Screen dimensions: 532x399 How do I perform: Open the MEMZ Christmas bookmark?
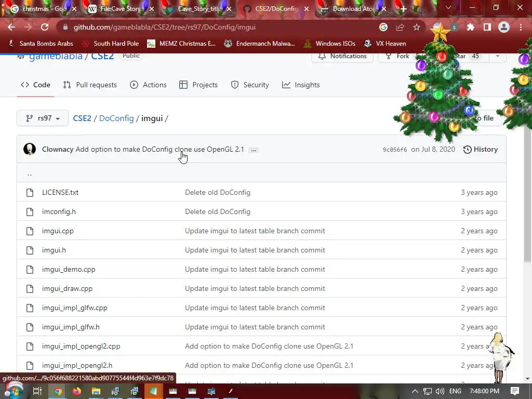tap(181, 44)
